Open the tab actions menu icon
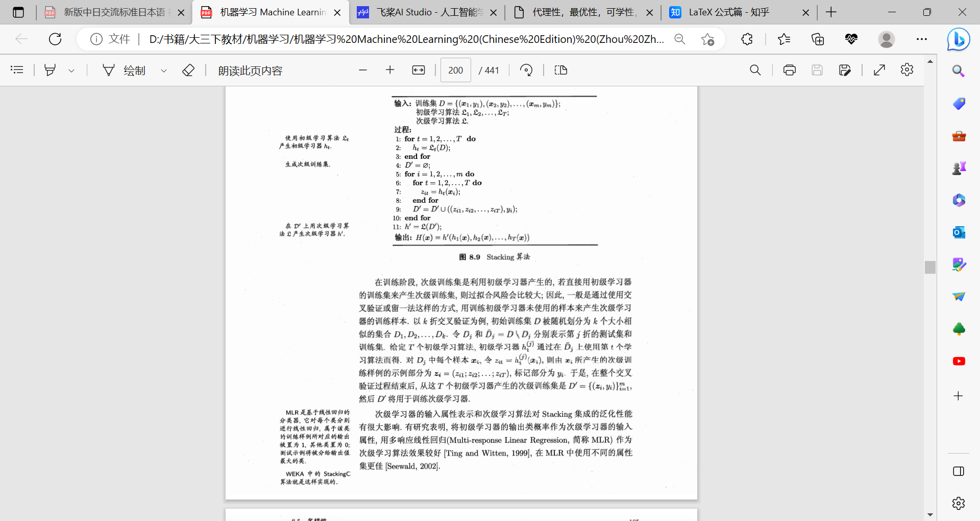Image resolution: width=980 pixels, height=521 pixels. [18, 12]
